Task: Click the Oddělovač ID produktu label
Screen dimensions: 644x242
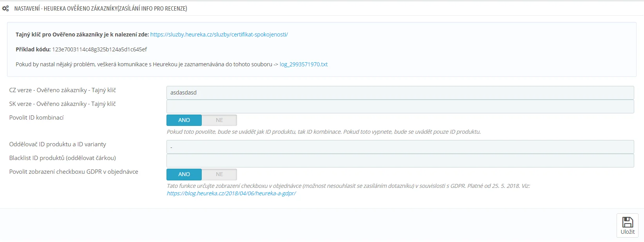Action: click(58, 144)
